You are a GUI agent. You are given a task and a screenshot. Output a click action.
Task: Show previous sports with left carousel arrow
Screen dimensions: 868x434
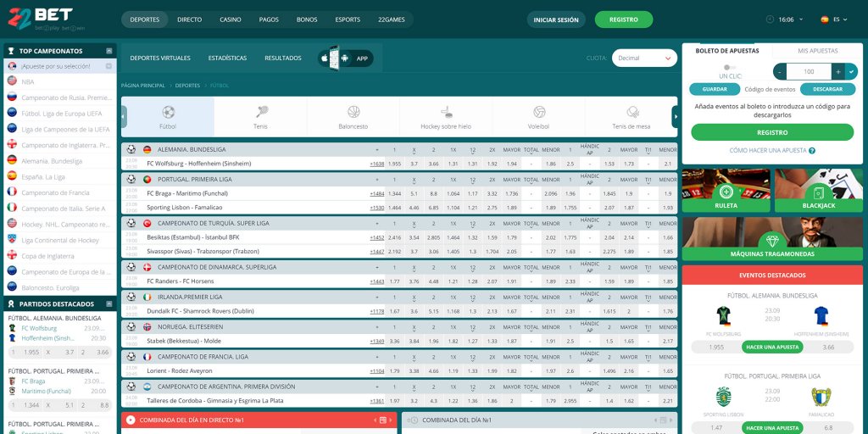(124, 117)
